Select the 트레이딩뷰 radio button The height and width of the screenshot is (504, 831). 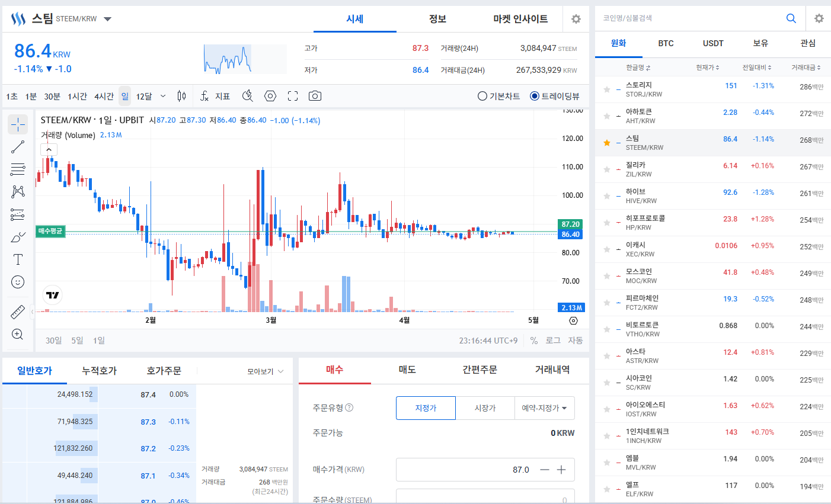pos(535,96)
